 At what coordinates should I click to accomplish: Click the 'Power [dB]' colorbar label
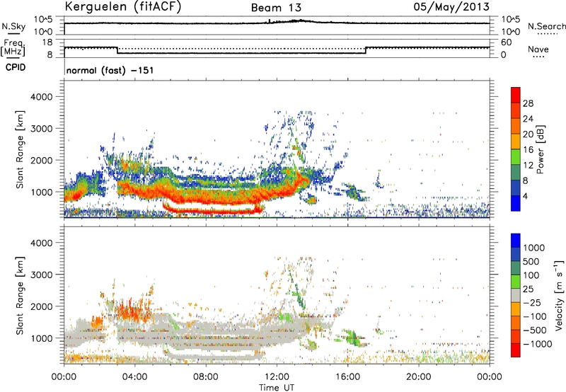(540, 149)
